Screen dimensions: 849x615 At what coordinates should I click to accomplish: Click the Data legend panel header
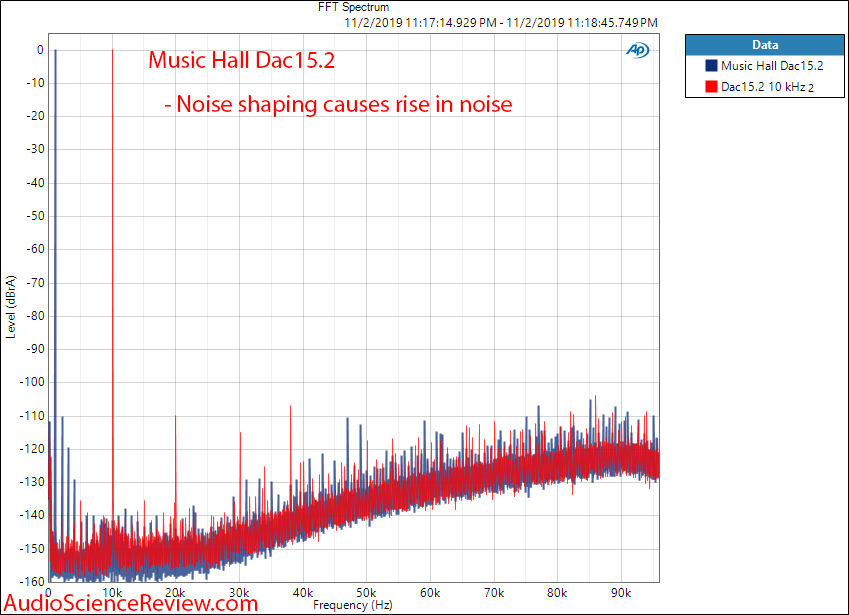(765, 45)
